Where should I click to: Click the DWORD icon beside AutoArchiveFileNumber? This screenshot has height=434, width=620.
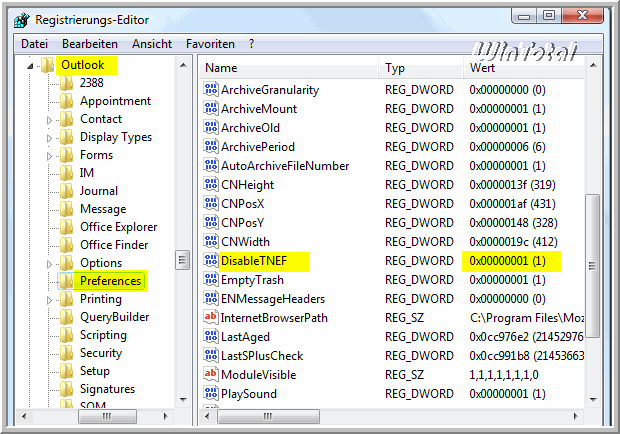point(211,165)
